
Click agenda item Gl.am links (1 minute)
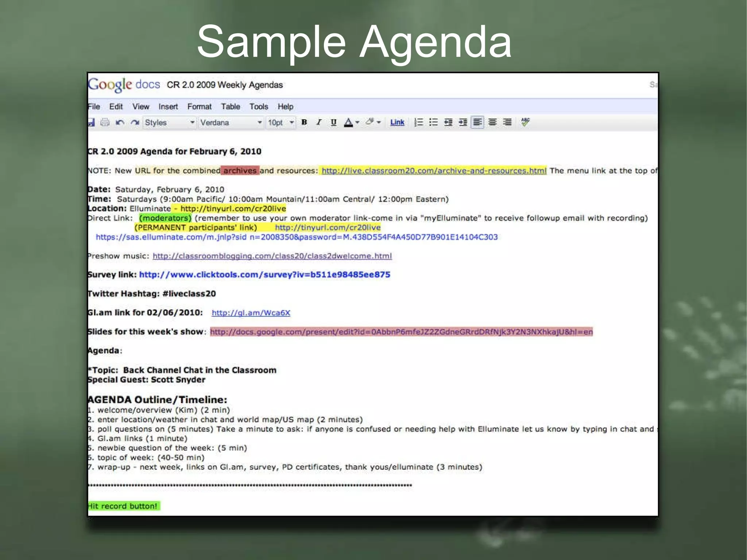138,438
